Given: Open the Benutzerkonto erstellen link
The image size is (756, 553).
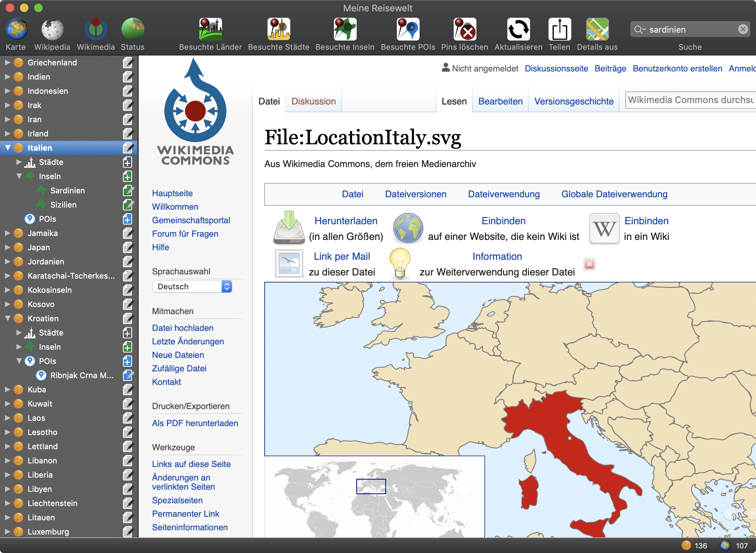Looking at the screenshot, I should point(677,69).
